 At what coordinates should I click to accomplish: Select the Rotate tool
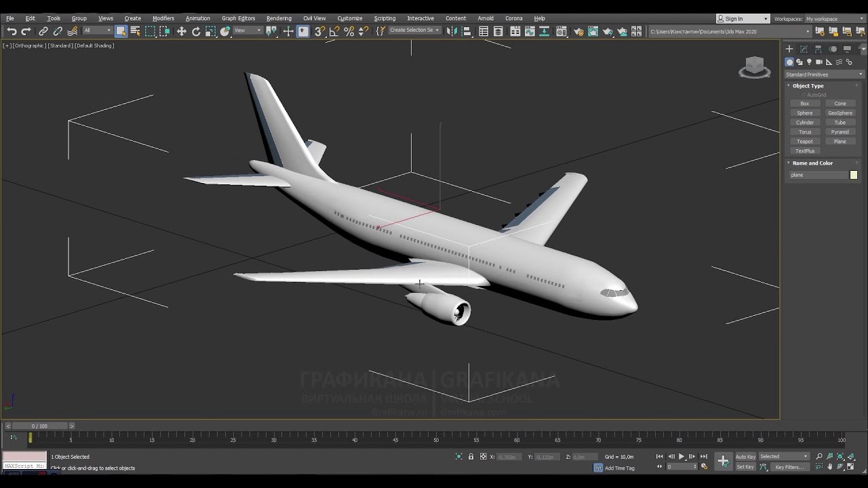pyautogui.click(x=196, y=31)
